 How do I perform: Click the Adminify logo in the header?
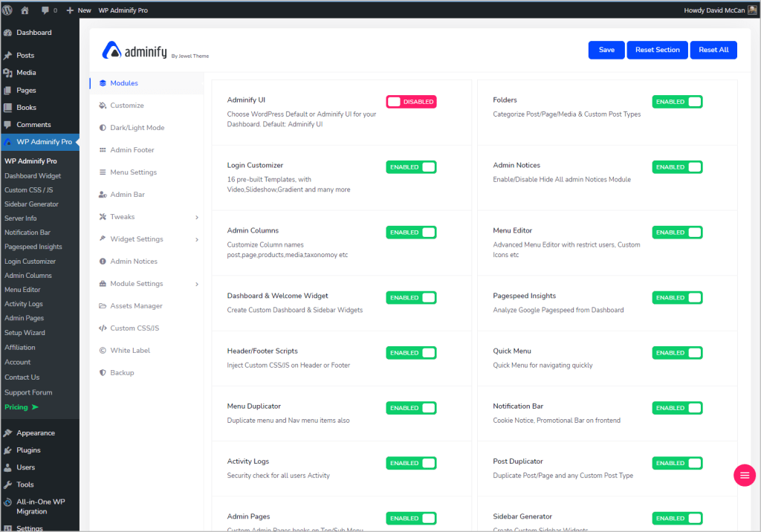coord(134,50)
